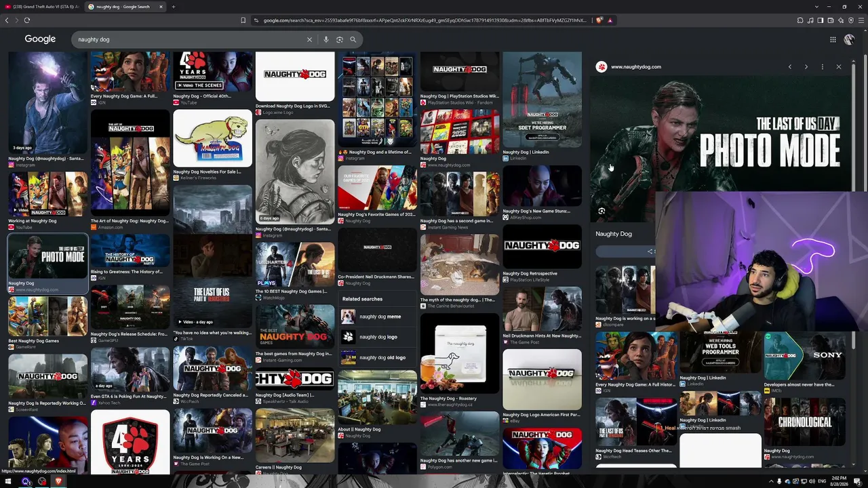Search inside the preview image with Lens
868x488 pixels.
click(x=601, y=211)
